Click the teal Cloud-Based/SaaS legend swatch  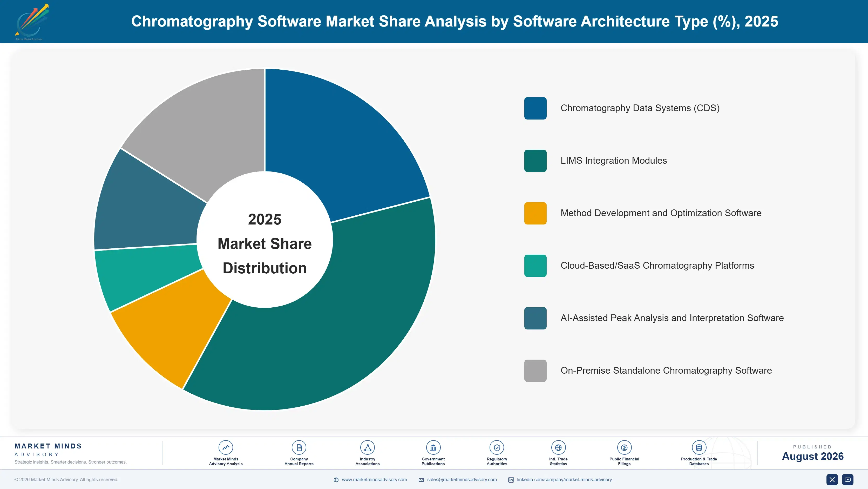point(535,266)
